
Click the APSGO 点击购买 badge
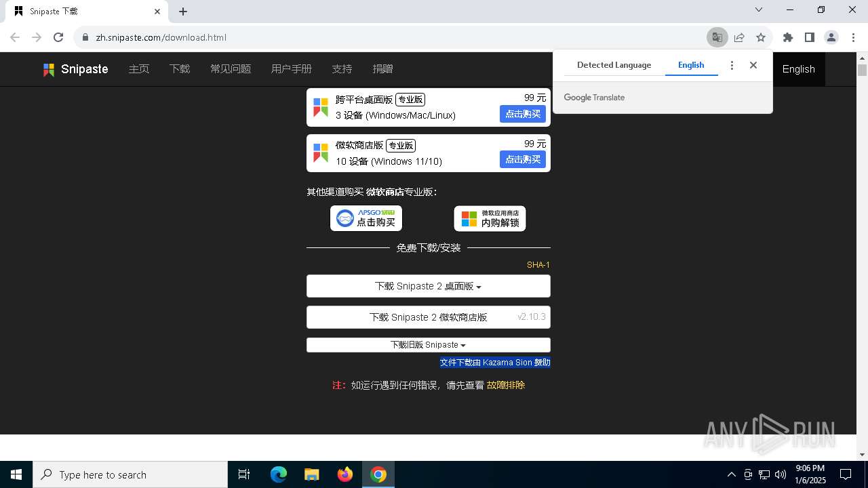click(x=366, y=218)
